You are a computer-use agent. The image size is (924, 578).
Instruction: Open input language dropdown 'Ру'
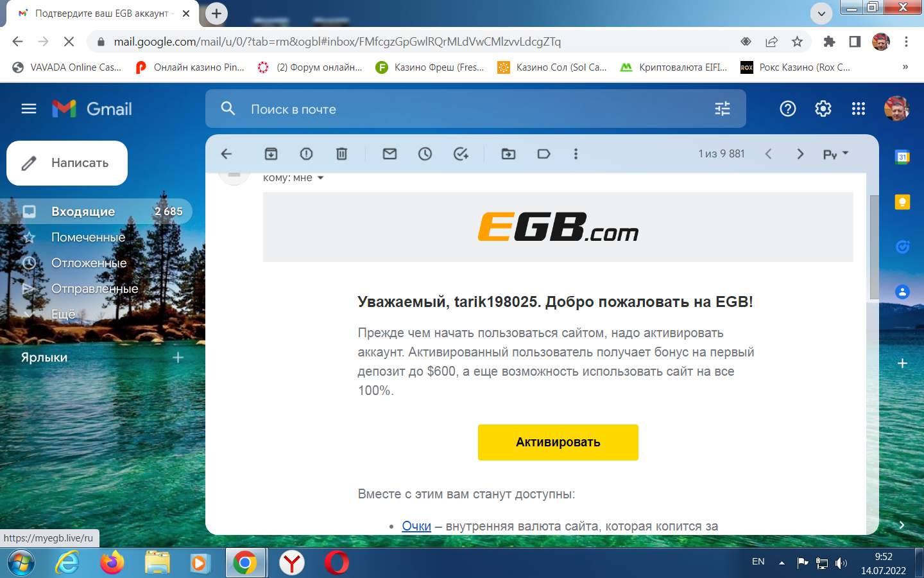[835, 154]
